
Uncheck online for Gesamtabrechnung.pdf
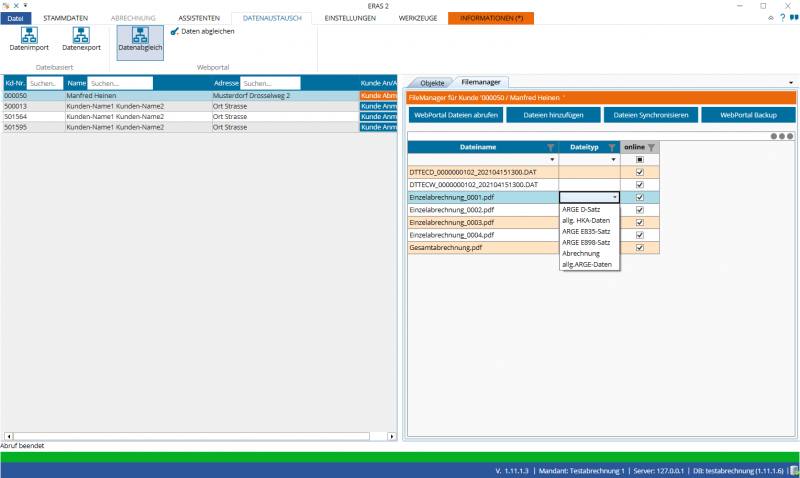(640, 247)
